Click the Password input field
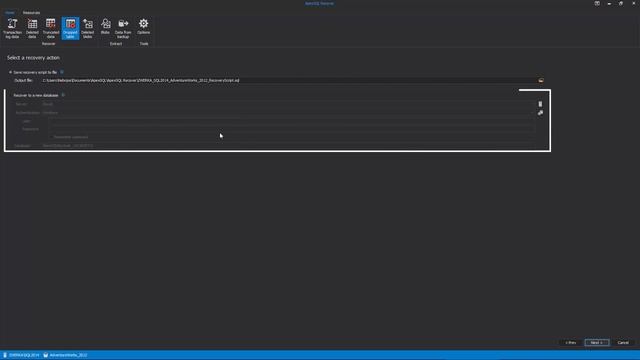Image resolution: width=640 pixels, height=360 pixels. [291, 129]
